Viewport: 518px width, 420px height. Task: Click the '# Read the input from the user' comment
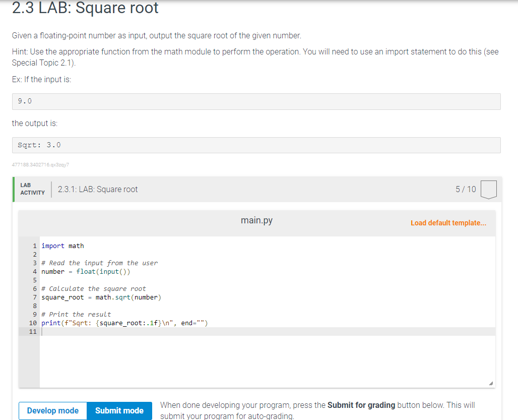tap(99, 263)
